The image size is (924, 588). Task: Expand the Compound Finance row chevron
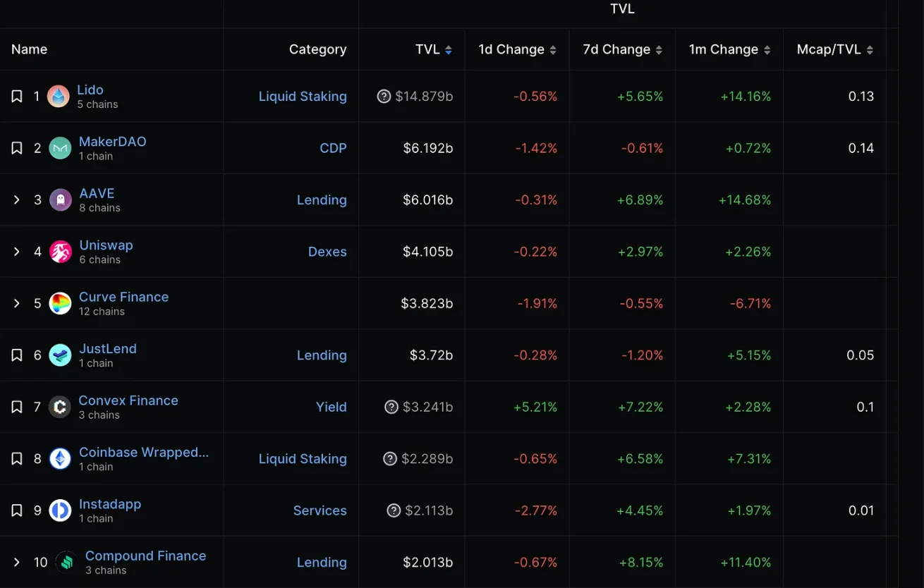click(x=17, y=563)
